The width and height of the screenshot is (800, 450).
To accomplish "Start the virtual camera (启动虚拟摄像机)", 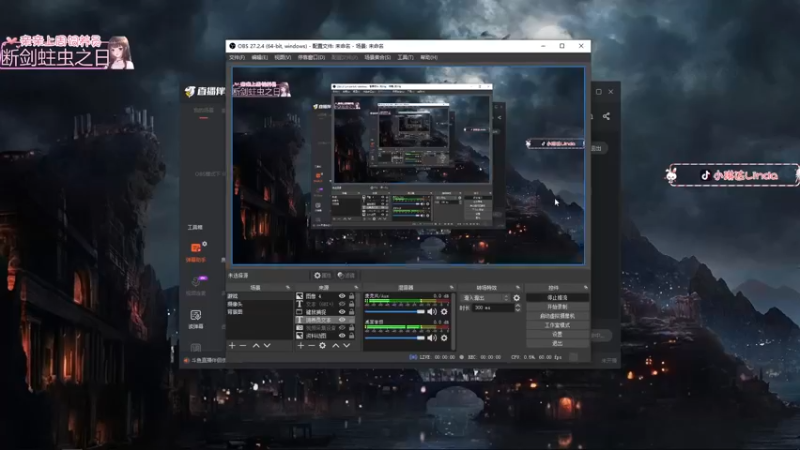I will point(557,316).
